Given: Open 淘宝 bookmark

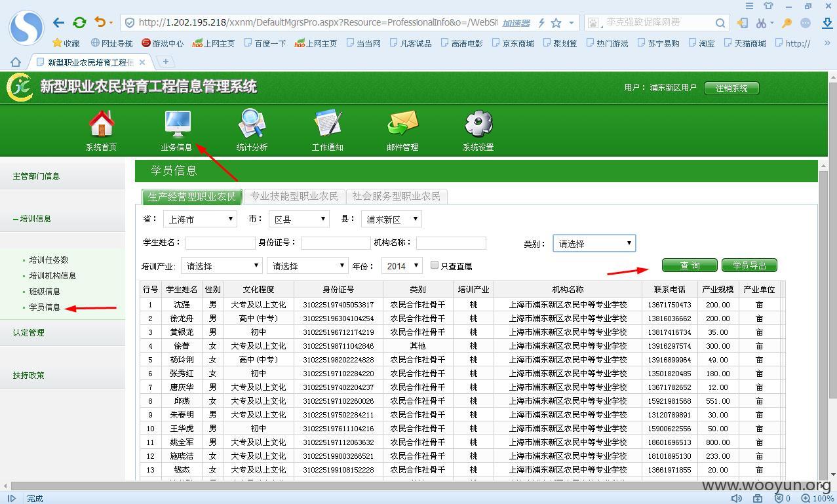Looking at the screenshot, I should (x=701, y=43).
